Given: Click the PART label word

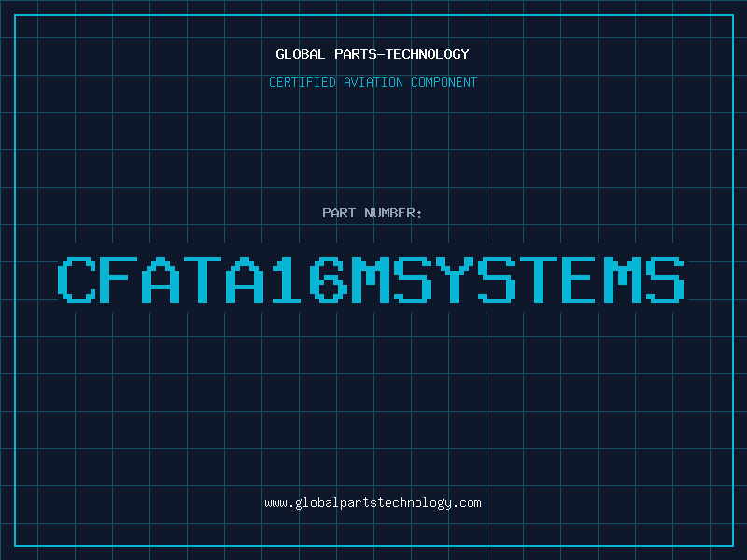Looking at the screenshot, I should click(339, 213).
